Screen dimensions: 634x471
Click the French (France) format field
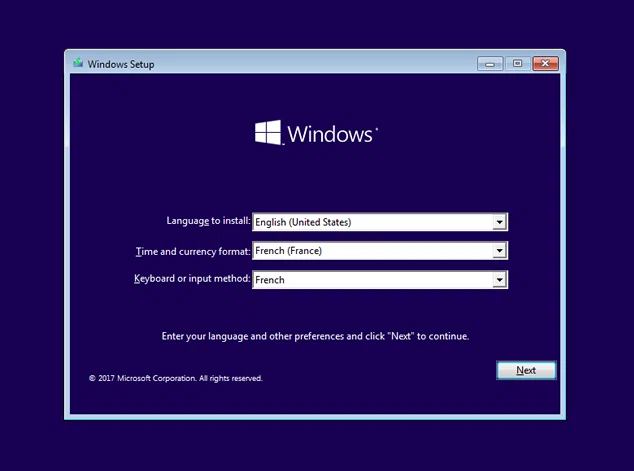(x=380, y=251)
